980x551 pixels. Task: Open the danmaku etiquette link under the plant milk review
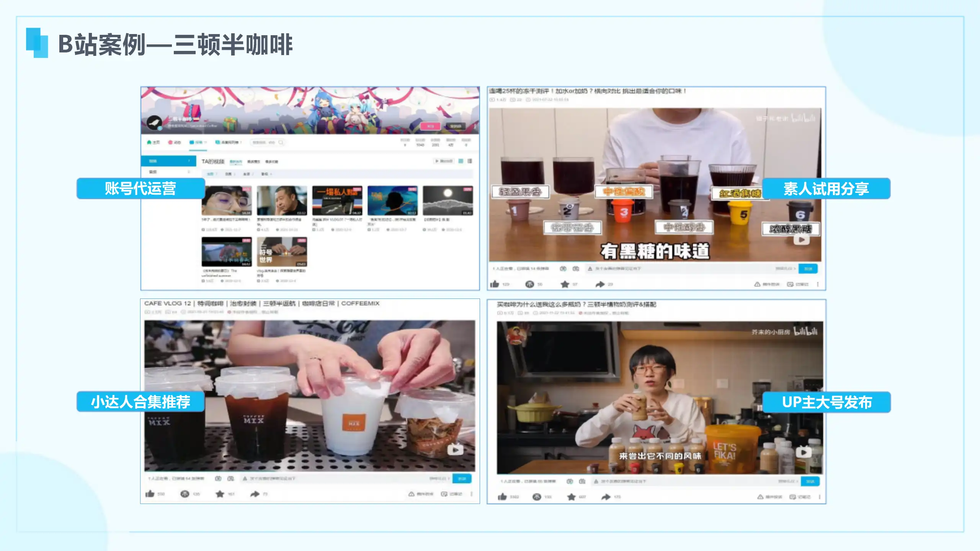(788, 481)
